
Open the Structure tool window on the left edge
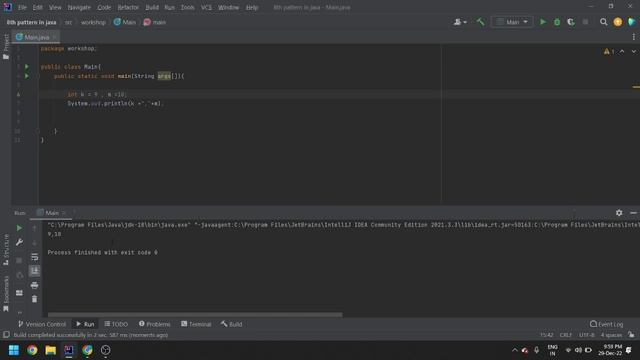[6, 249]
